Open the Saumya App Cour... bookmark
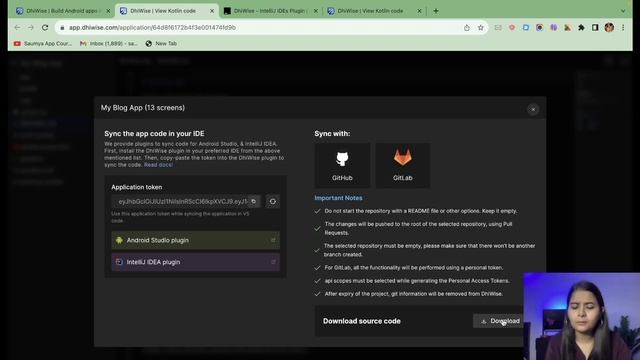This screenshot has height=360, width=640. (x=43, y=43)
